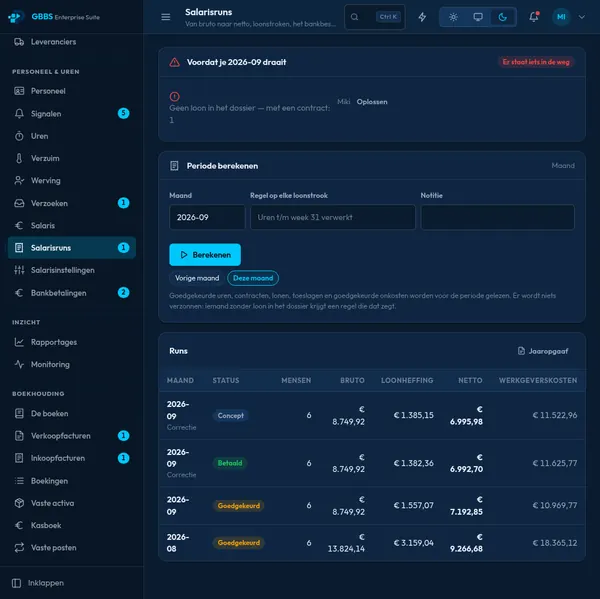Open the Jaaropgaaf button
Viewport: 600px width, 599px height.
click(x=543, y=351)
